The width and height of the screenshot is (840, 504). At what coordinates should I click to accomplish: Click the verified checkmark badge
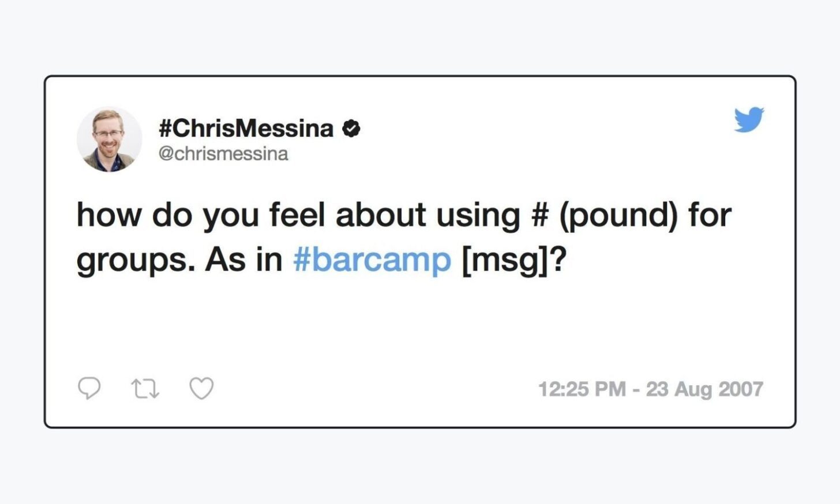[x=351, y=129]
